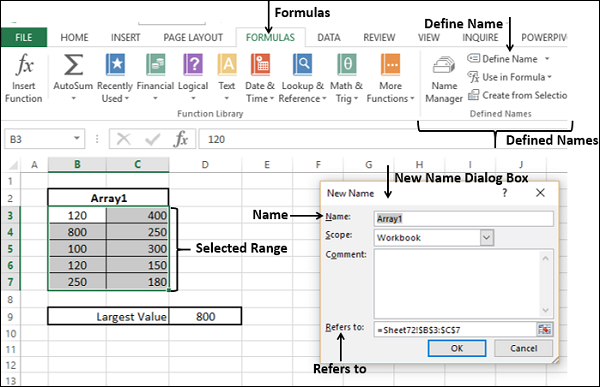
Task: Click the select-all corner of the sheet
Action: (13, 165)
